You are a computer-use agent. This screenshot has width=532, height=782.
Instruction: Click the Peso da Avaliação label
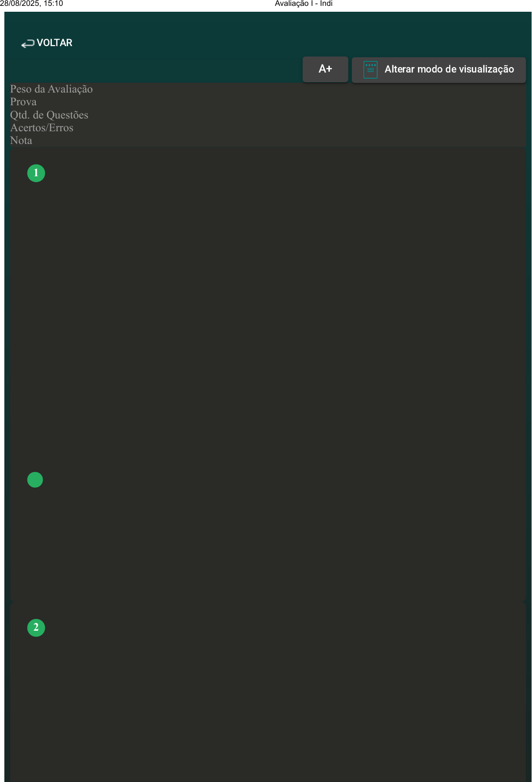[51, 89]
